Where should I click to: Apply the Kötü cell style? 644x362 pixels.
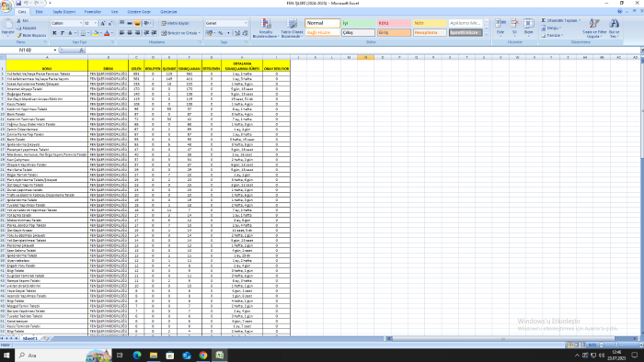click(394, 23)
